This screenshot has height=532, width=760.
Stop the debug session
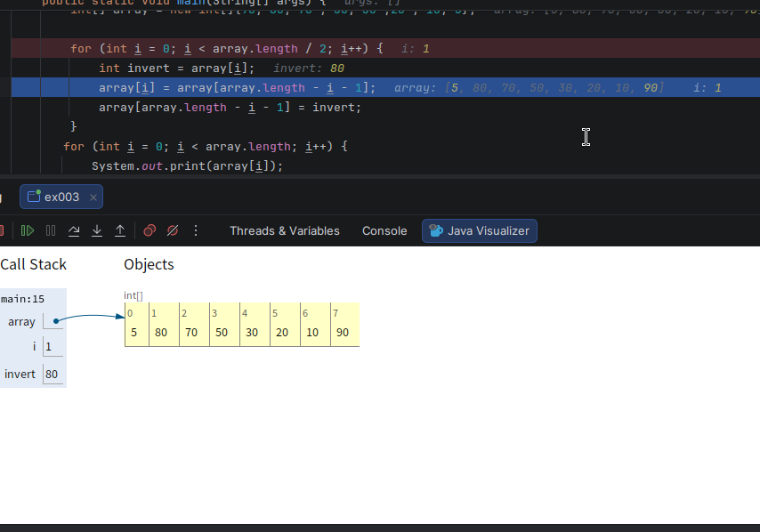point(2,230)
